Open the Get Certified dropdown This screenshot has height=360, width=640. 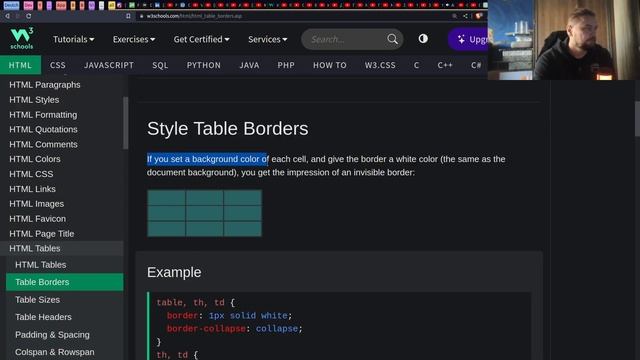[201, 39]
